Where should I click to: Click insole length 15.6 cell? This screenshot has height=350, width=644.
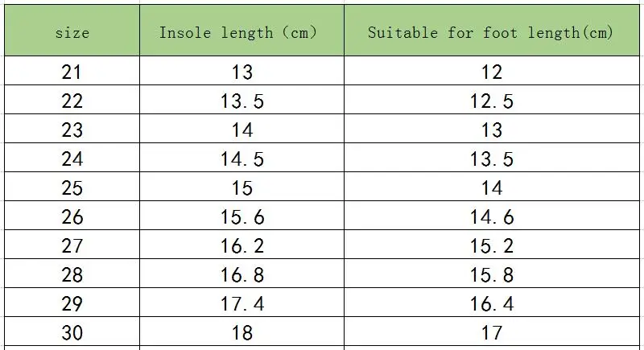(242, 217)
